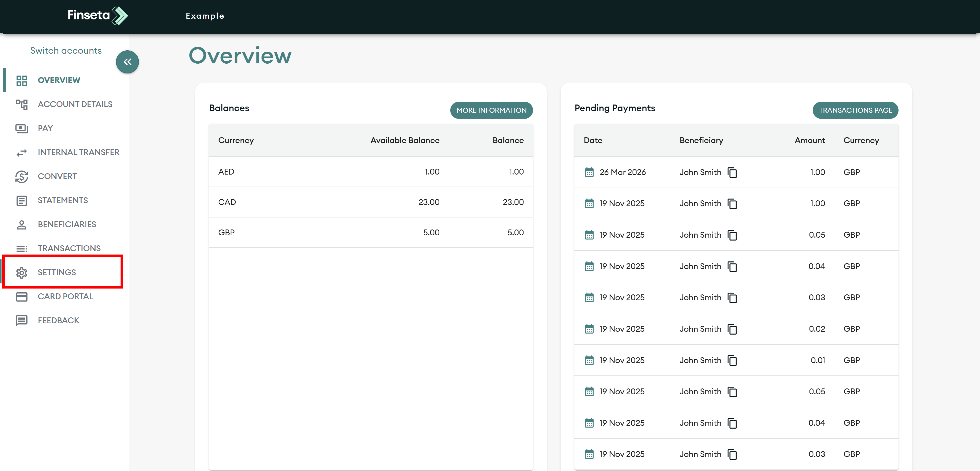
Task: Click the Switch accounts link
Action: (x=66, y=51)
